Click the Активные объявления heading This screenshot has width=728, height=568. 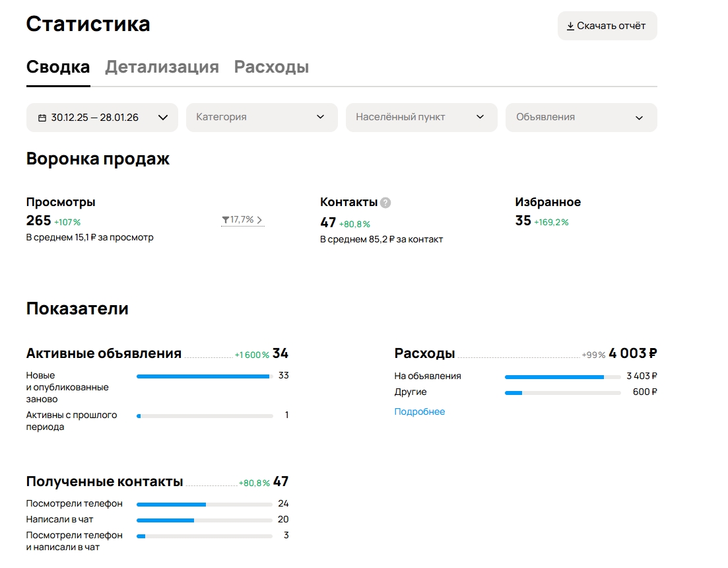[104, 353]
